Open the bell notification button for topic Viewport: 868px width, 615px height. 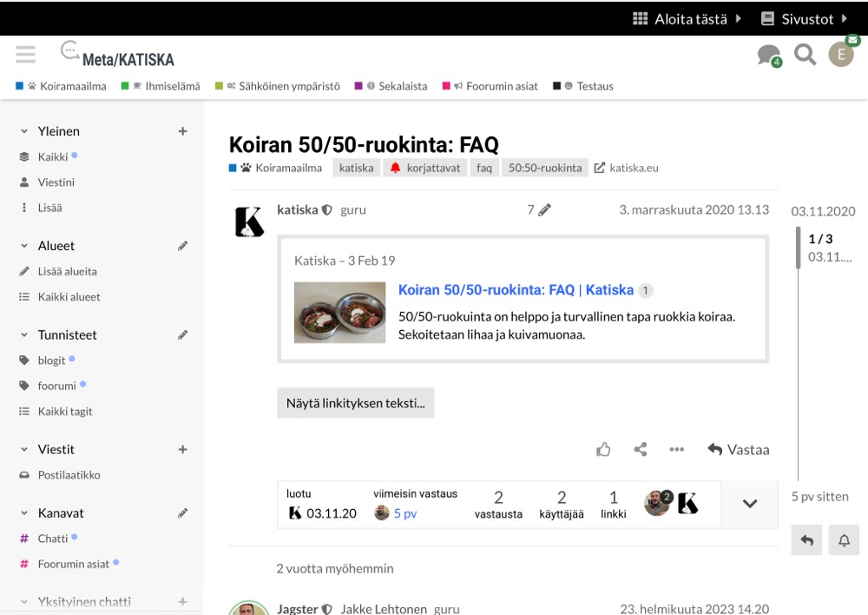(x=844, y=540)
